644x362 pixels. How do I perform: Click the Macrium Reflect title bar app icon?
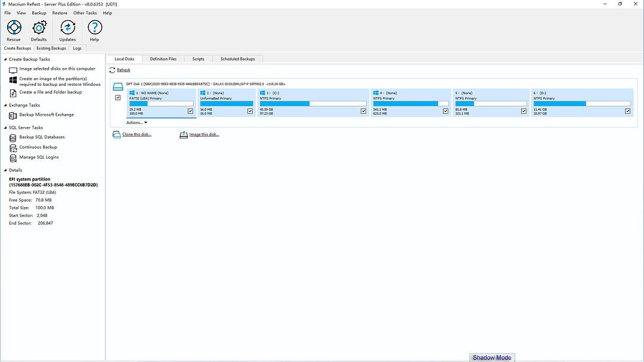pos(4,4)
